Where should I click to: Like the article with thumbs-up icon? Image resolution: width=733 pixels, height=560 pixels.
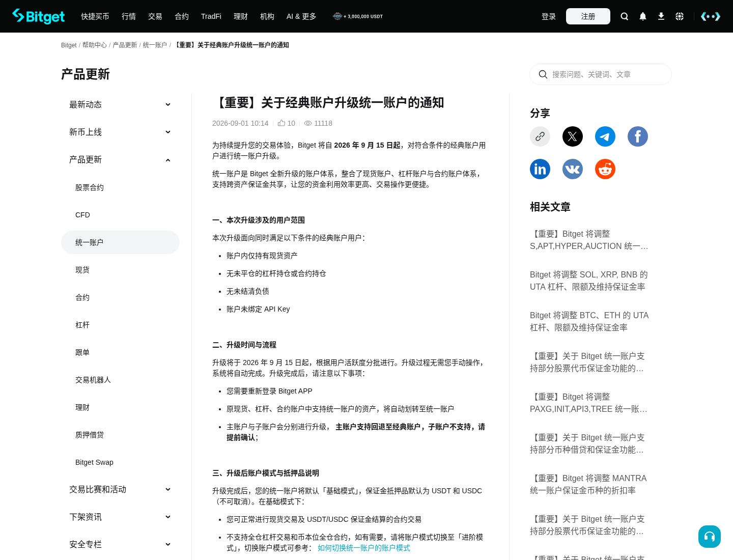coord(281,123)
